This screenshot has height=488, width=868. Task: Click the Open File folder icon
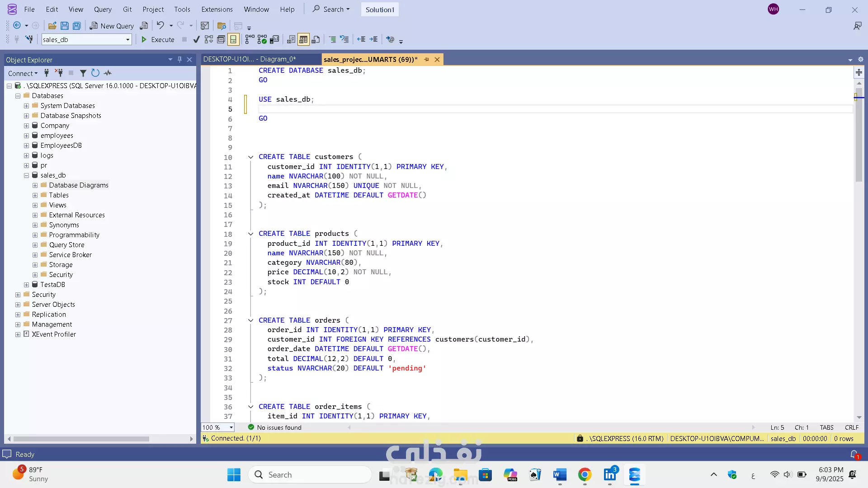[52, 26]
